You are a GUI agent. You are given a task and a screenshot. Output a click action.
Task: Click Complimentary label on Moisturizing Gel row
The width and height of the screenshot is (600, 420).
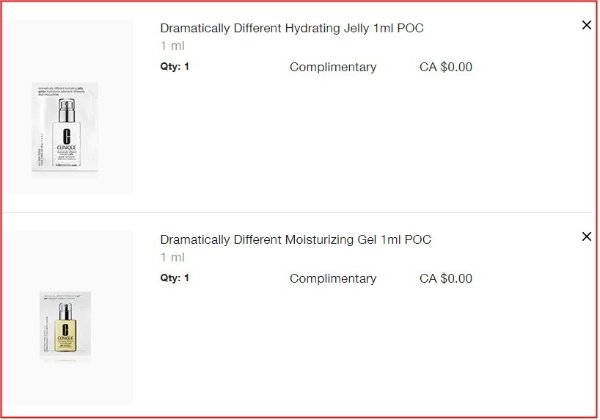point(333,278)
